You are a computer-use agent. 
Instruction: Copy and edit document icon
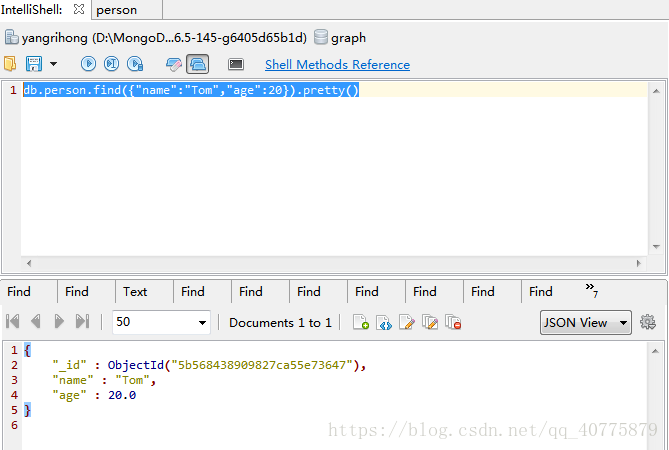point(430,322)
